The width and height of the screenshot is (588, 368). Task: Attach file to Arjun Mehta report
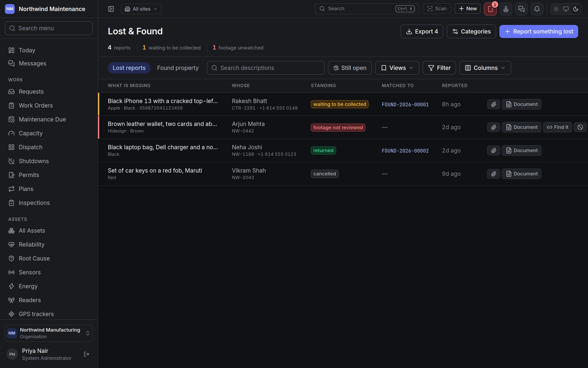click(493, 127)
